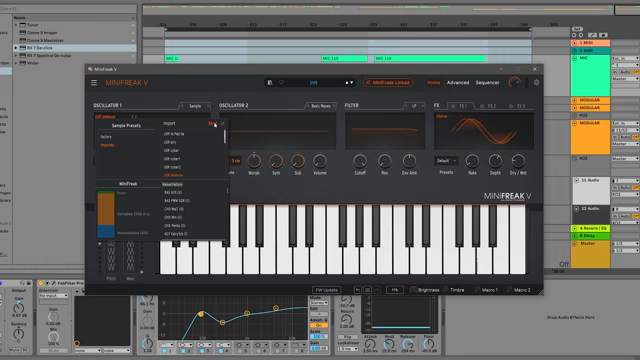This screenshot has height=360, width=640.
Task: Click the EQ band node 1 in FabFilter
Action: (x=201, y=314)
